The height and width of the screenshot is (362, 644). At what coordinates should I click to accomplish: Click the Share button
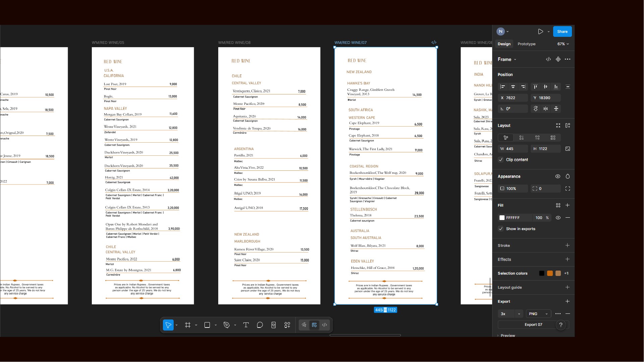(562, 31)
